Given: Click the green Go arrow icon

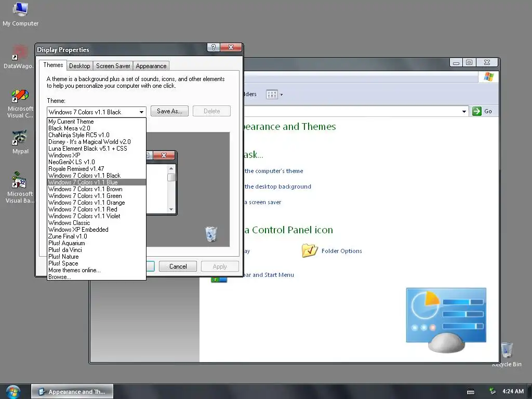Looking at the screenshot, I should click(x=477, y=111).
